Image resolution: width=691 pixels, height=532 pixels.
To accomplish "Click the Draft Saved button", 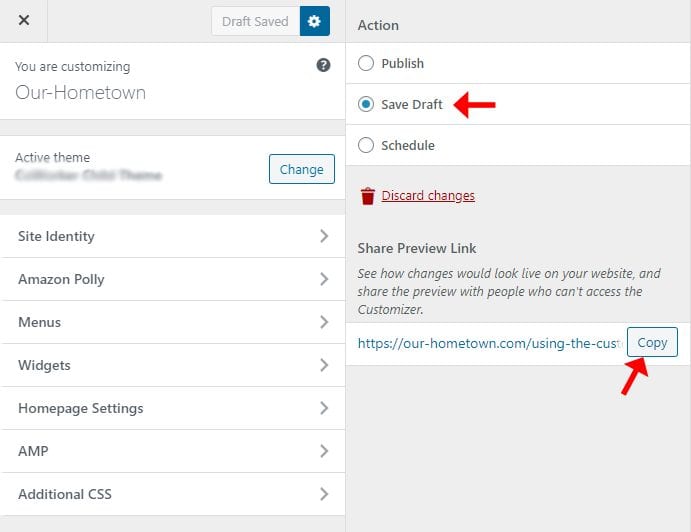I will (255, 21).
